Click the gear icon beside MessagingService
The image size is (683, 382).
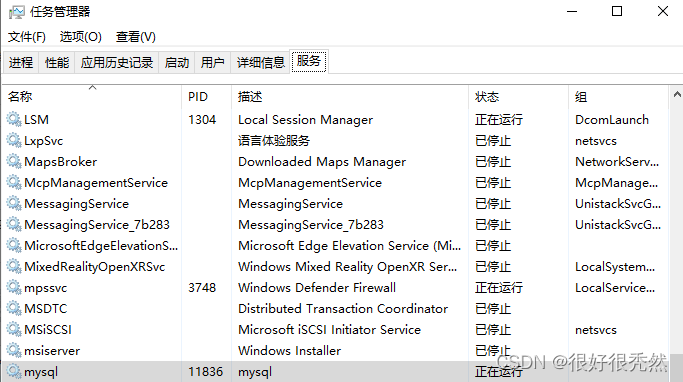click(x=14, y=203)
